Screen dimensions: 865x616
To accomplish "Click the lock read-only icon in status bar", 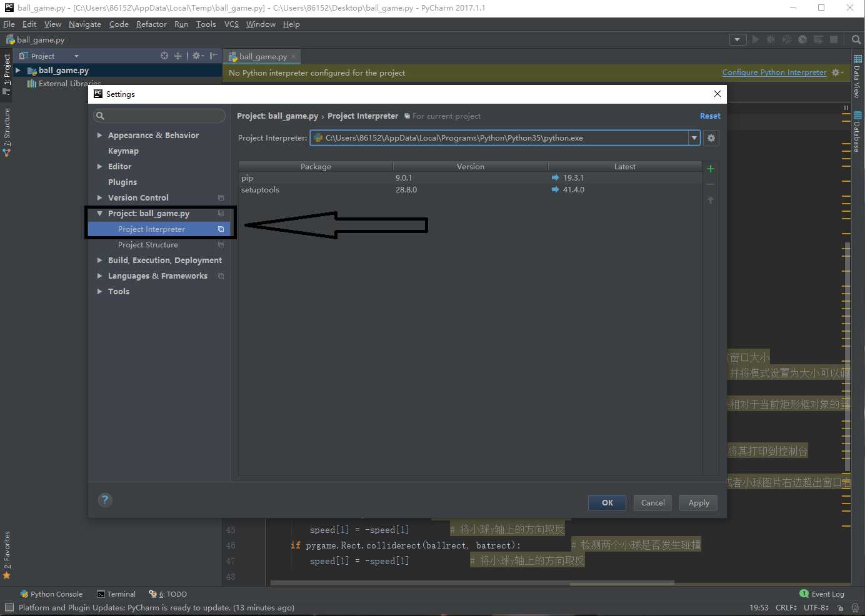I will 841,608.
